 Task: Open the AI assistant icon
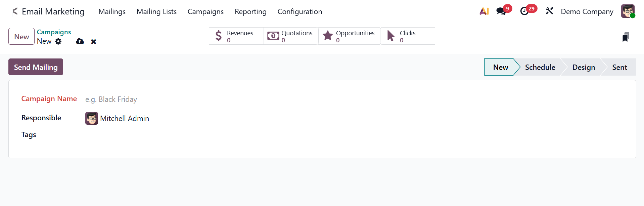484,11
